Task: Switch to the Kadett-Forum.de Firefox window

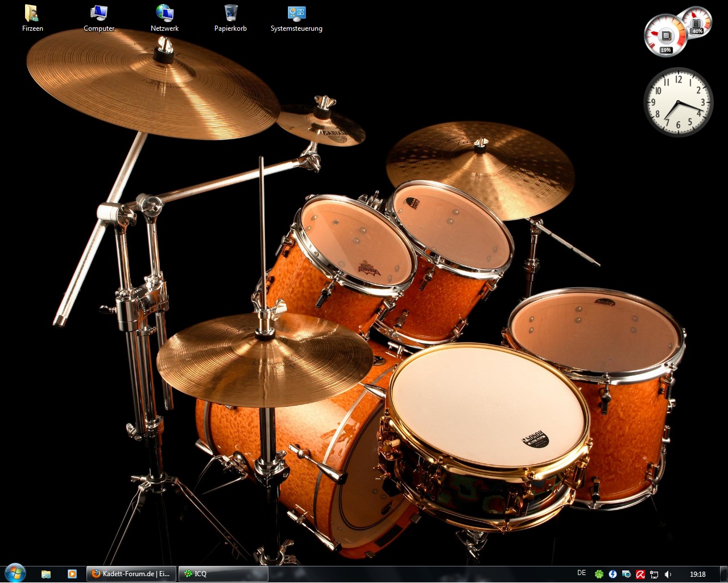Action: pyautogui.click(x=131, y=574)
